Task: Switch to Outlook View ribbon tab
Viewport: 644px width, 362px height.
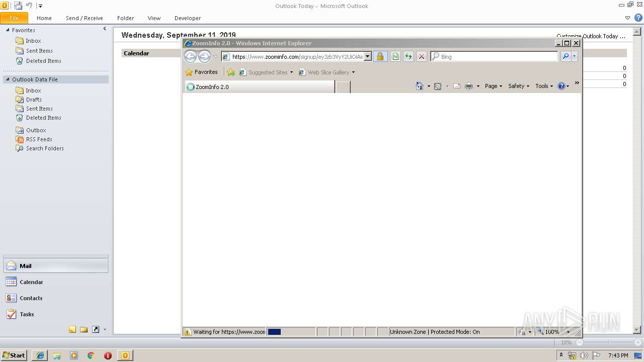Action: coord(154,18)
